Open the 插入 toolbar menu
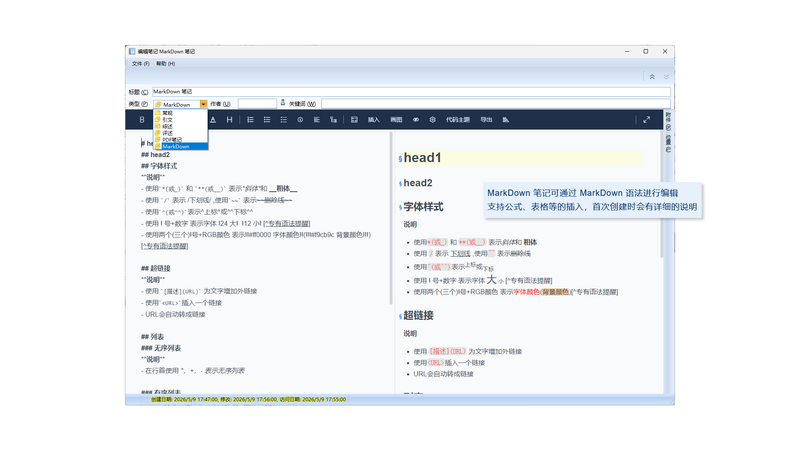This screenshot has height=450, width=800. pyautogui.click(x=374, y=120)
